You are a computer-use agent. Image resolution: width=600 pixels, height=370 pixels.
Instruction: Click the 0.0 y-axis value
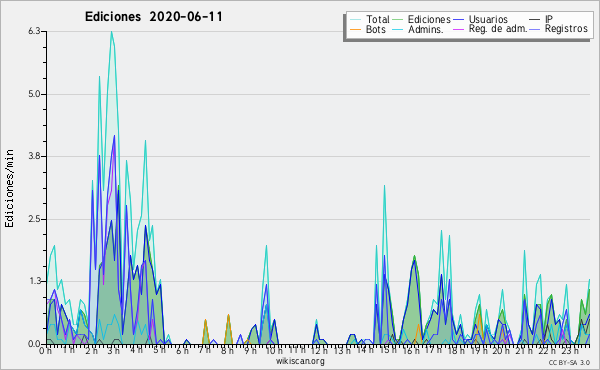coord(34,344)
